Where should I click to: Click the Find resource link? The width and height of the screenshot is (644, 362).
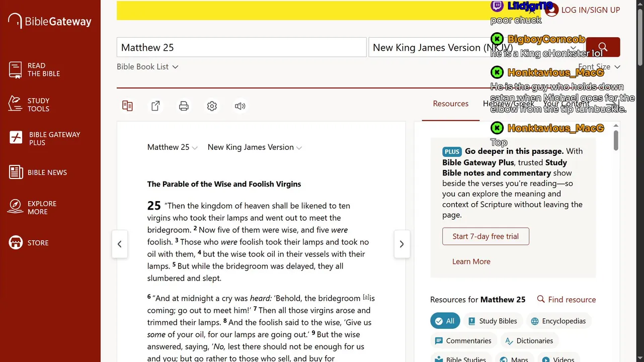567,300
